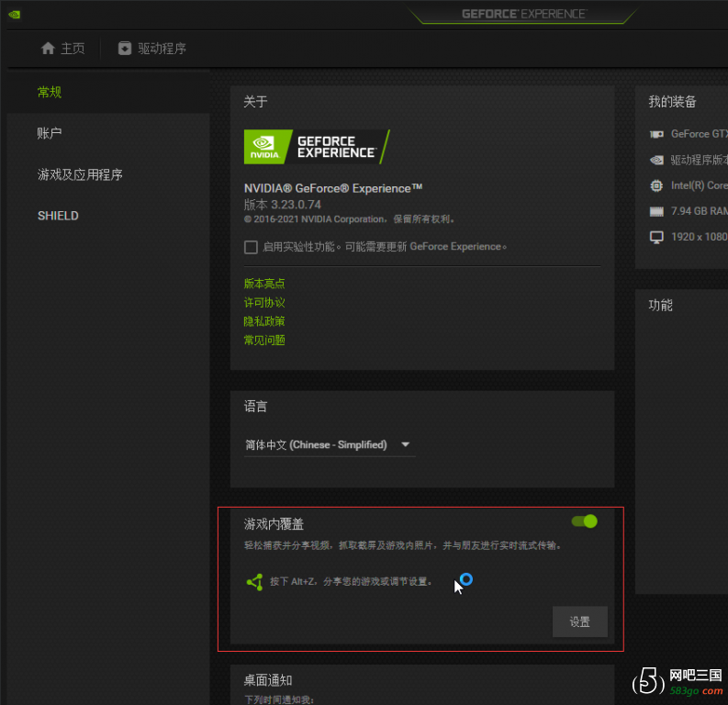Click the GeForce GTX graphics card icon
Viewport: 728px width, 705px height.
pyautogui.click(x=656, y=134)
